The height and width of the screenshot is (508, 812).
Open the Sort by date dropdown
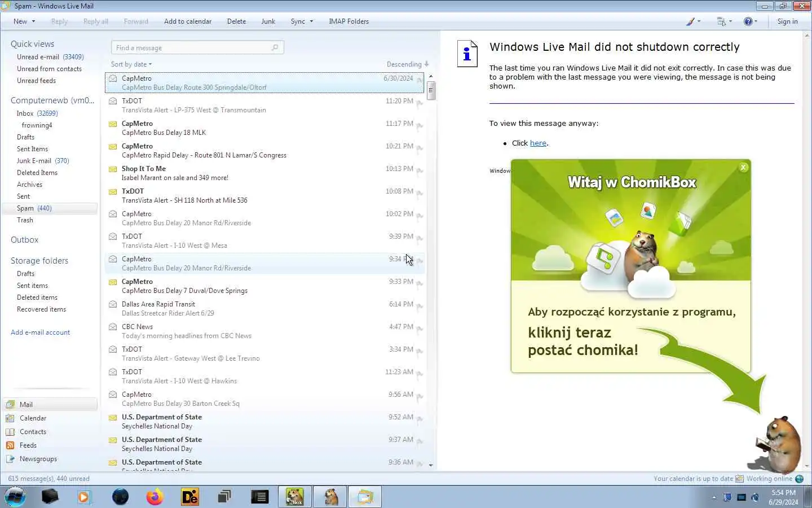tap(131, 64)
